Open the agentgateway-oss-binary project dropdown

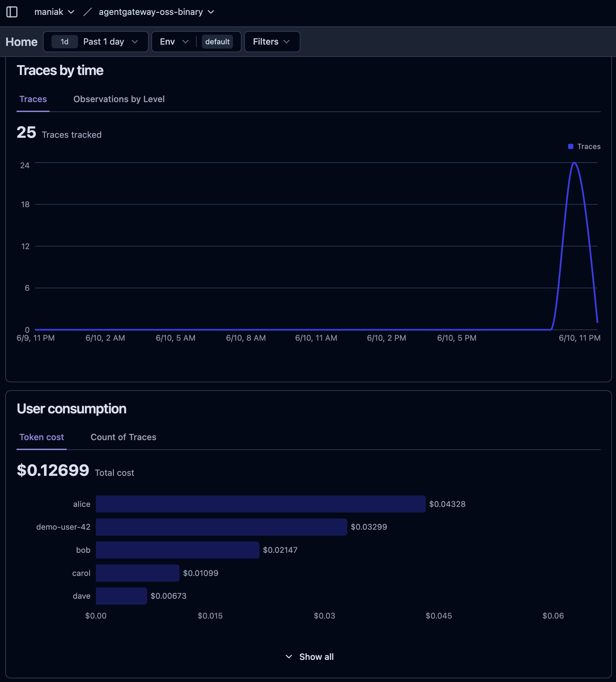point(156,12)
